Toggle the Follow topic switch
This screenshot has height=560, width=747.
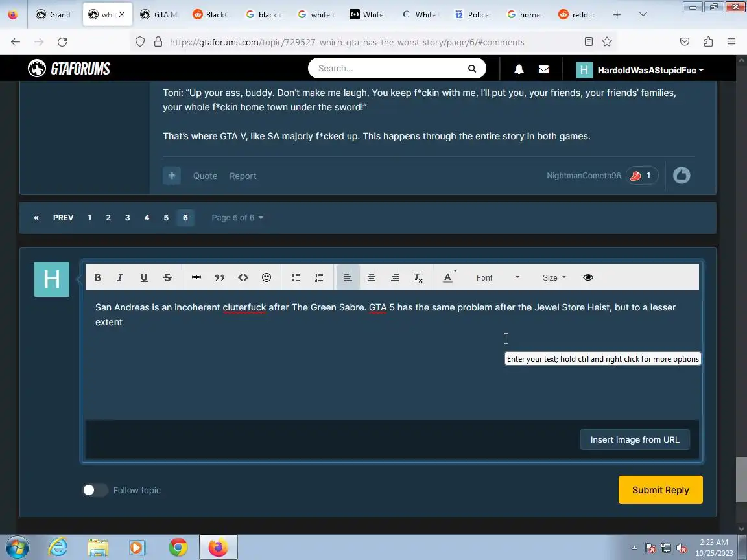point(95,490)
